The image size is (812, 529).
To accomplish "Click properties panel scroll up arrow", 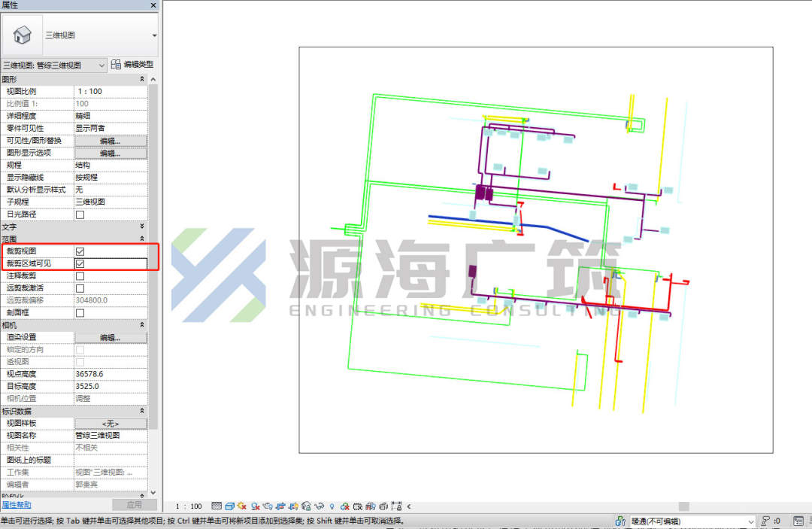I will (153, 79).
